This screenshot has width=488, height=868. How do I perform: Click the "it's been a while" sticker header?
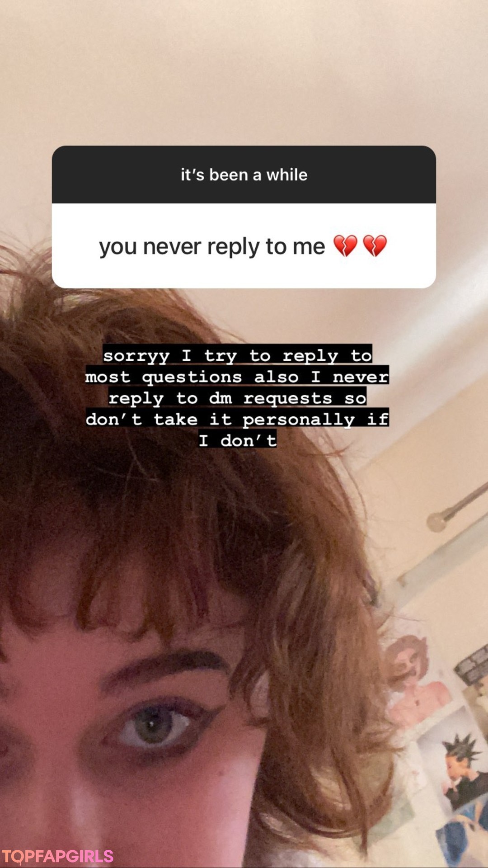pyautogui.click(x=244, y=175)
